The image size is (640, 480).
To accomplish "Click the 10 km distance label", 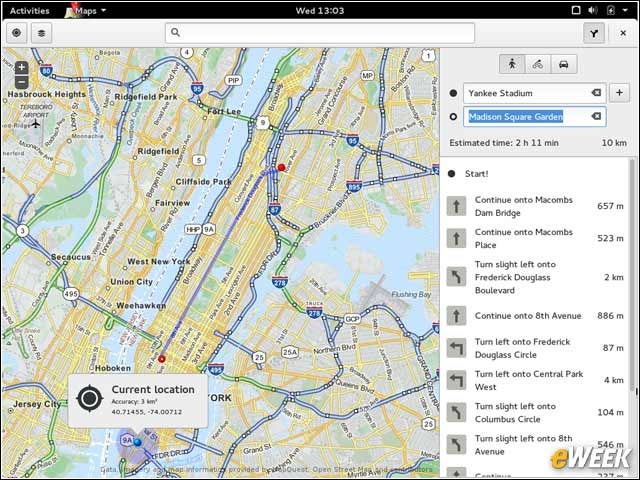I will pyautogui.click(x=614, y=143).
